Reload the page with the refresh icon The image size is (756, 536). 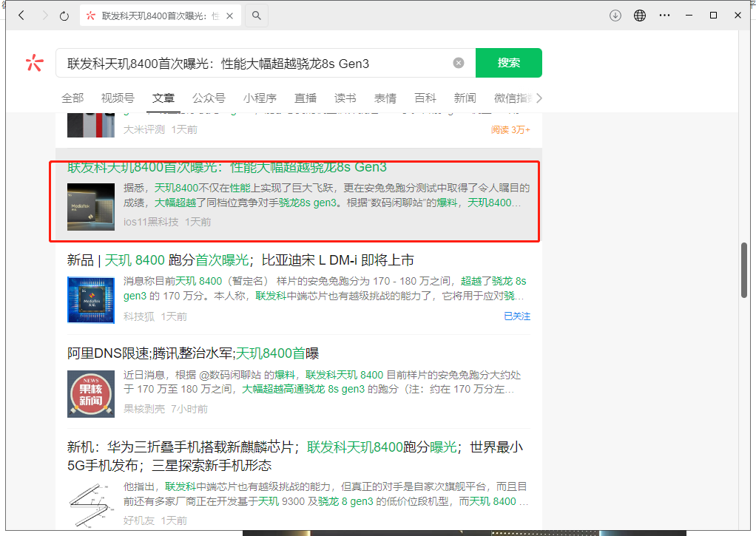point(64,16)
